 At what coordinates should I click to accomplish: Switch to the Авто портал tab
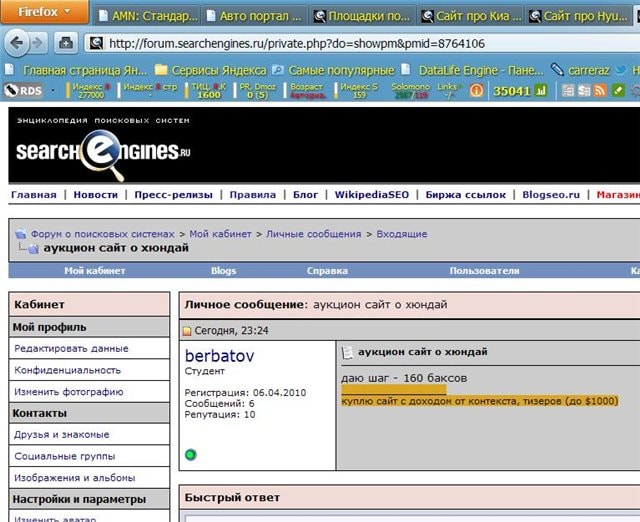click(255, 16)
